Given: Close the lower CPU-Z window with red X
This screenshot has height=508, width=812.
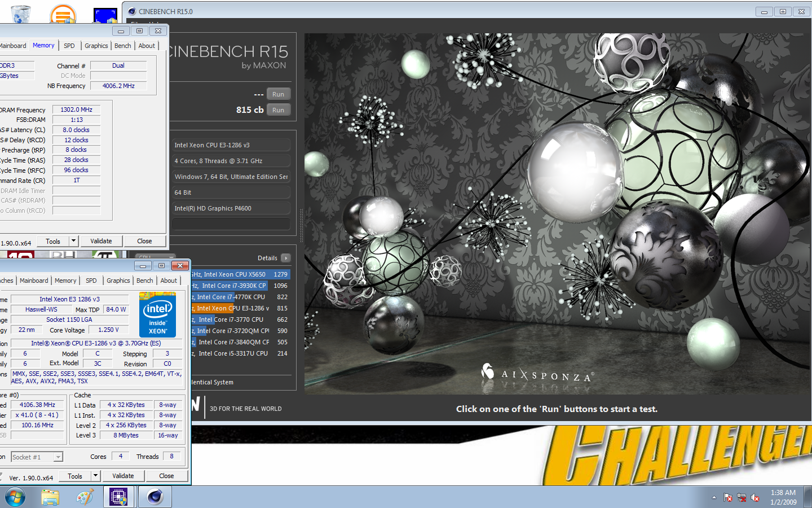Looking at the screenshot, I should pos(180,265).
